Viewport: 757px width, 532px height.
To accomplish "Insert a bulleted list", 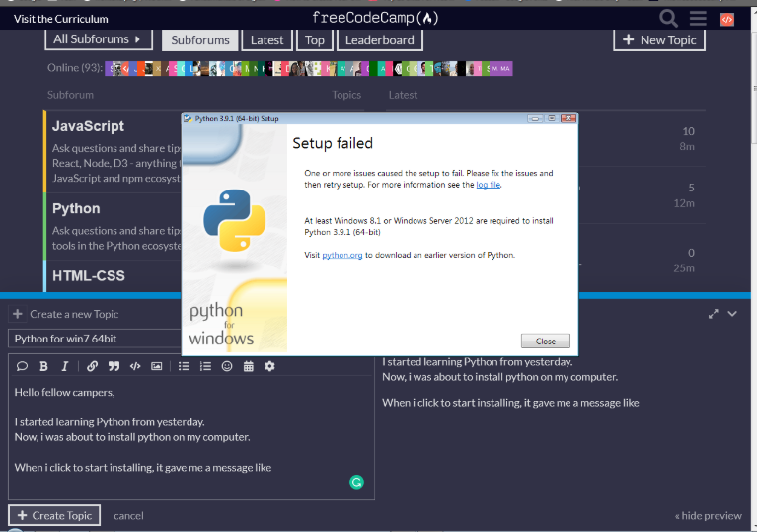I will pos(184,366).
